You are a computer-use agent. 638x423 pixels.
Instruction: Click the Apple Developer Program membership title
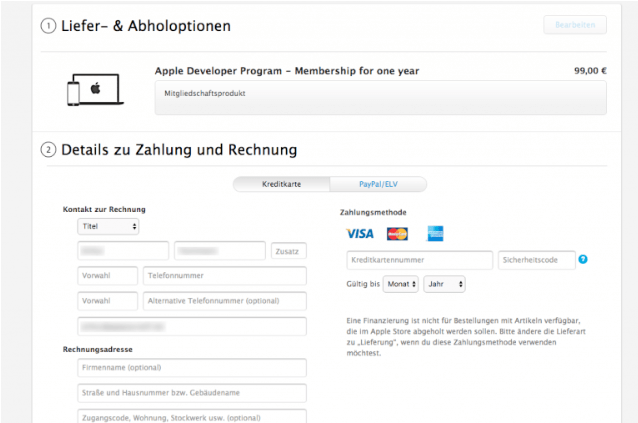(x=287, y=71)
